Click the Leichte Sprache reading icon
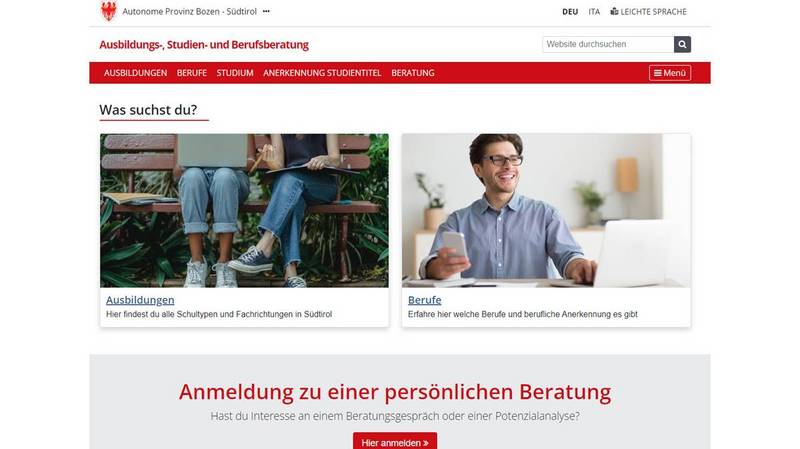 pos(614,11)
